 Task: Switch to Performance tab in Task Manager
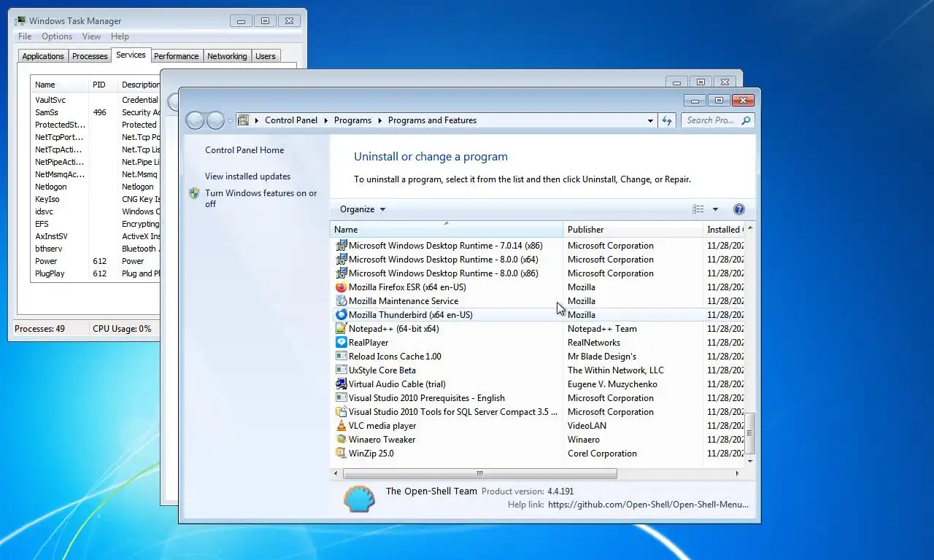176,56
